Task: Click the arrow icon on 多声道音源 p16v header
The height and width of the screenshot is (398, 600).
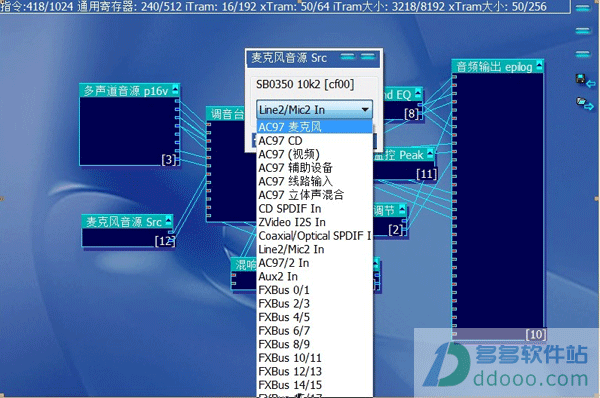Action: click(175, 90)
